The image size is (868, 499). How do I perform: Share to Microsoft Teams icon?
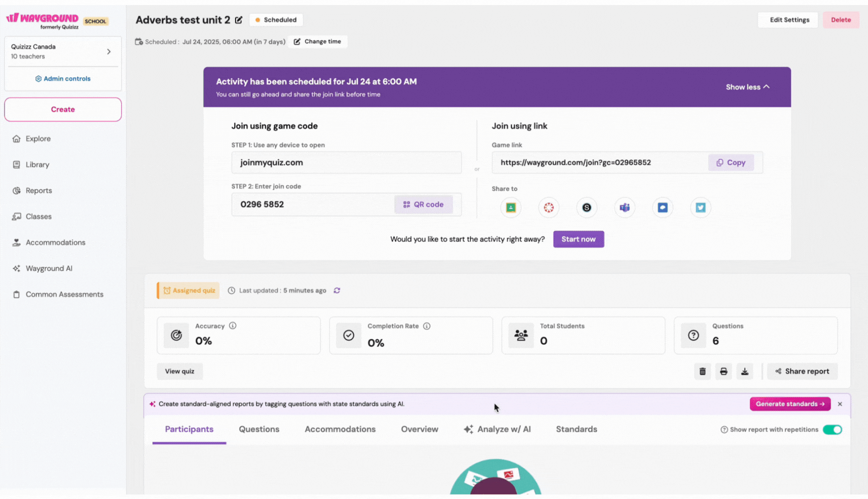(x=624, y=208)
